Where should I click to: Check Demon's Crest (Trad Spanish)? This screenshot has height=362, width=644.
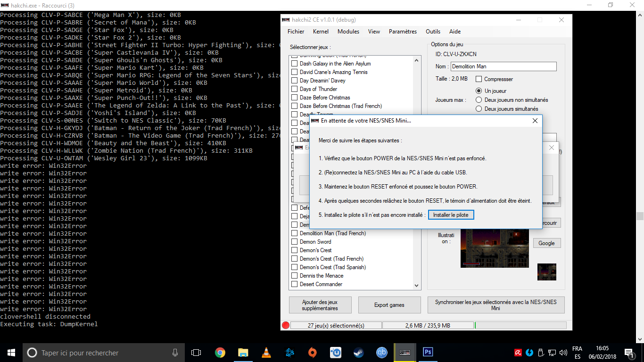295,267
